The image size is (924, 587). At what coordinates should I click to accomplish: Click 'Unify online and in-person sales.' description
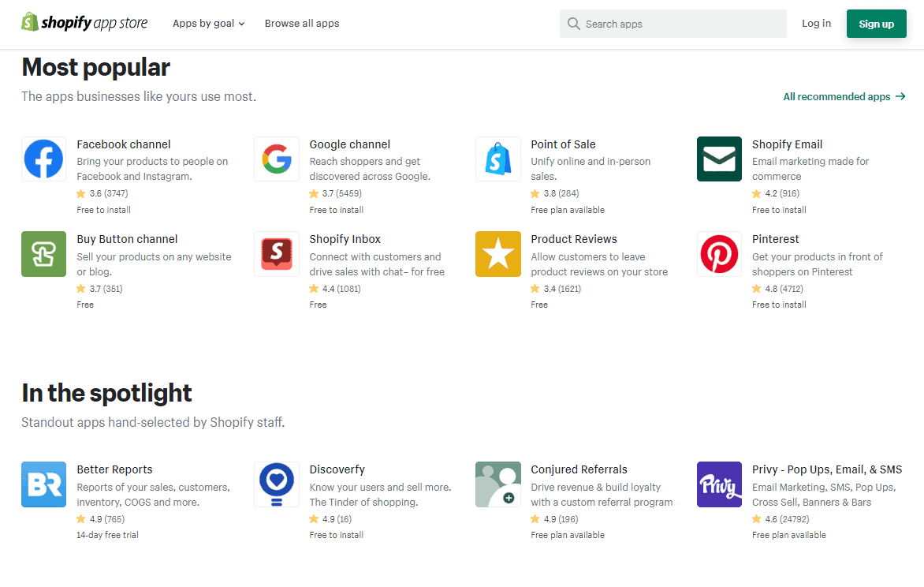click(591, 169)
